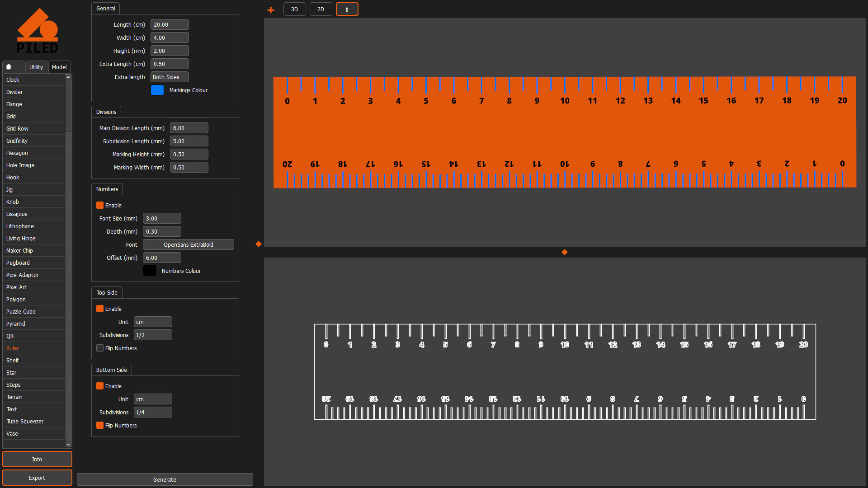The height and width of the screenshot is (488, 868).
Task: Disable the Numbers Enable checkbox
Action: tap(100, 205)
